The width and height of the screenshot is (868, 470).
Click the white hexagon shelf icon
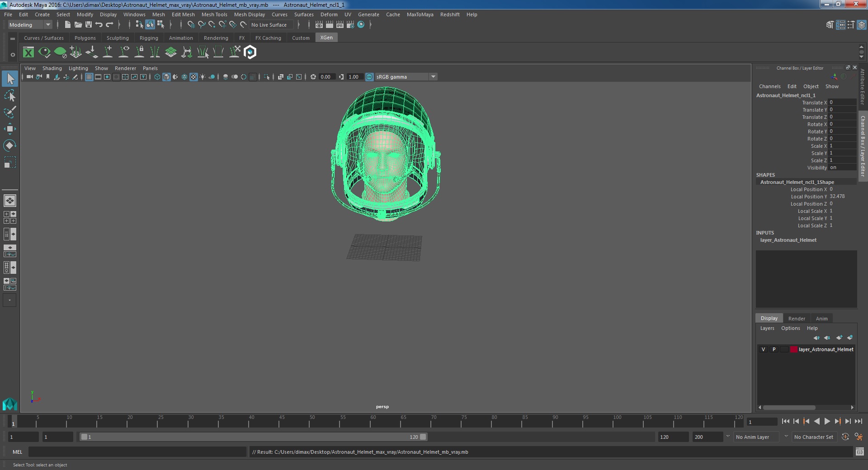[250, 52]
